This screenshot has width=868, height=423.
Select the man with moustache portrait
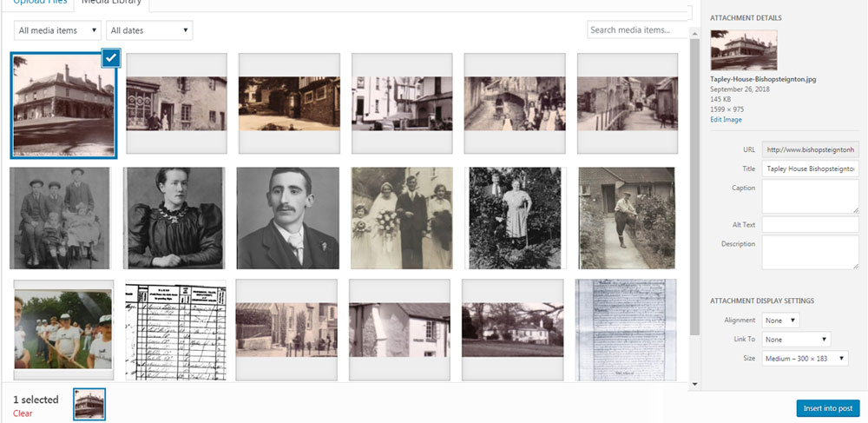[288, 218]
